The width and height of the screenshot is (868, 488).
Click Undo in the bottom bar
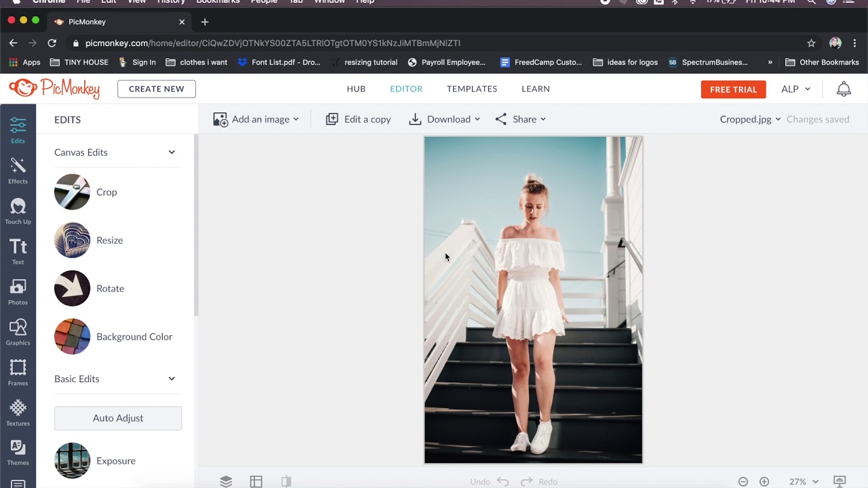click(x=489, y=481)
